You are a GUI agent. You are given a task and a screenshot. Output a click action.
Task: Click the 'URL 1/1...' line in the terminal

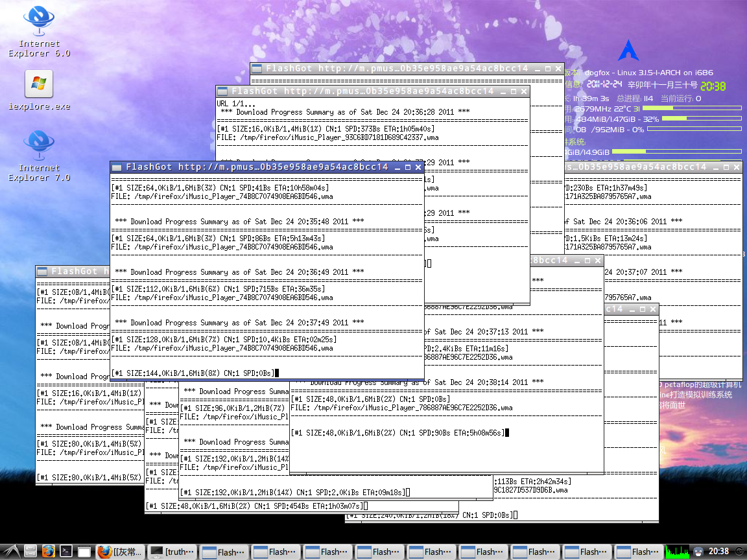tap(236, 103)
